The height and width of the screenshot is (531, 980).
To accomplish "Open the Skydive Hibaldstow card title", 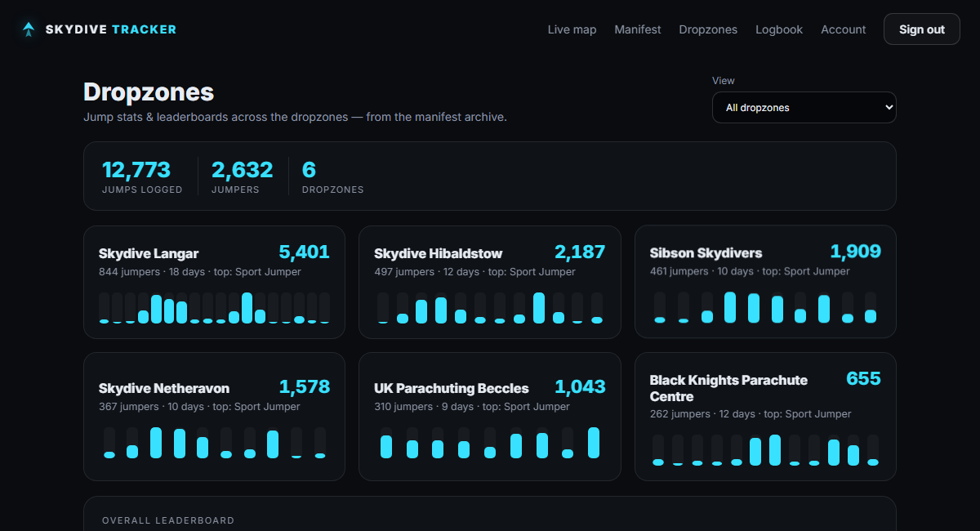I will tap(439, 253).
